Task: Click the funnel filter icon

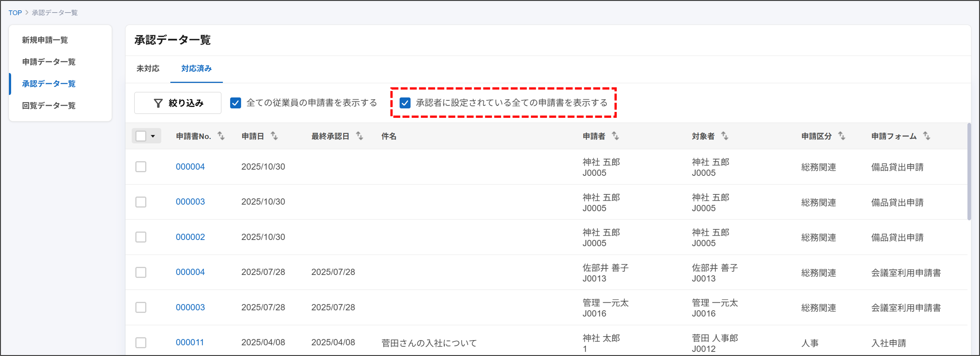Action: coord(158,103)
